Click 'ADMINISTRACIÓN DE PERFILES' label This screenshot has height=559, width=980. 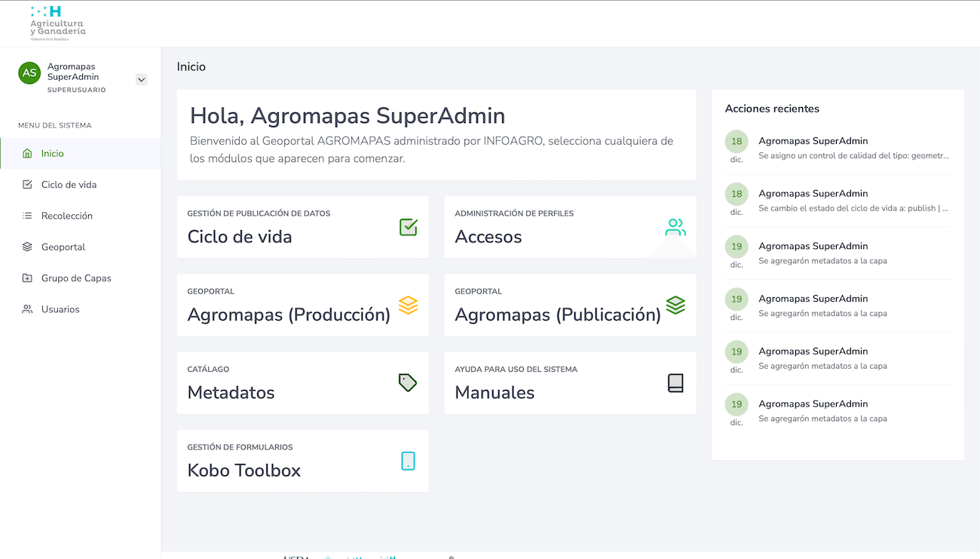514,213
